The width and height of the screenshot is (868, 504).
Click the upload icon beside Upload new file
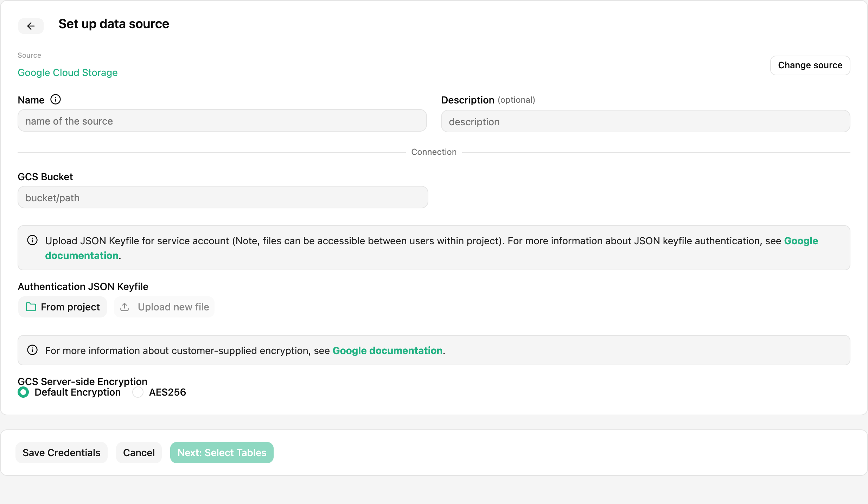[125, 307]
